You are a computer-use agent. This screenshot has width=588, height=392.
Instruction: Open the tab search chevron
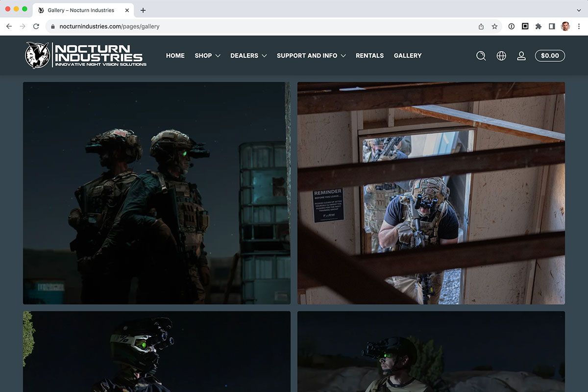coord(579,10)
